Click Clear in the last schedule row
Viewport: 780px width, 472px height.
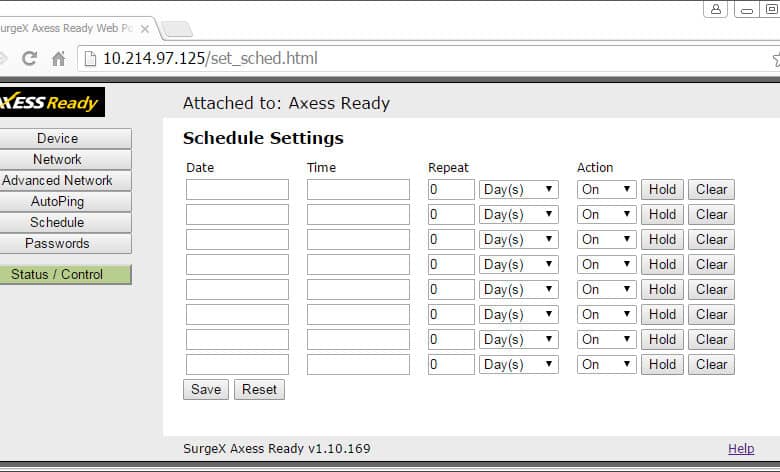point(711,365)
